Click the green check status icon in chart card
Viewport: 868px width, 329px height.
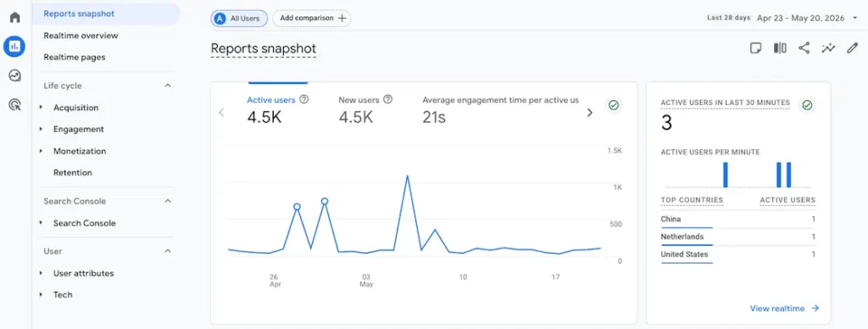click(613, 104)
